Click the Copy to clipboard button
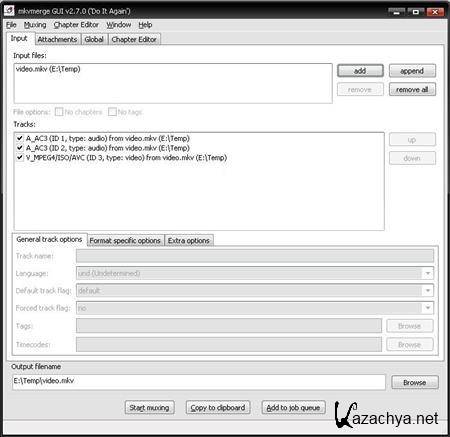Screen dimensions: 450x437 (x=218, y=407)
